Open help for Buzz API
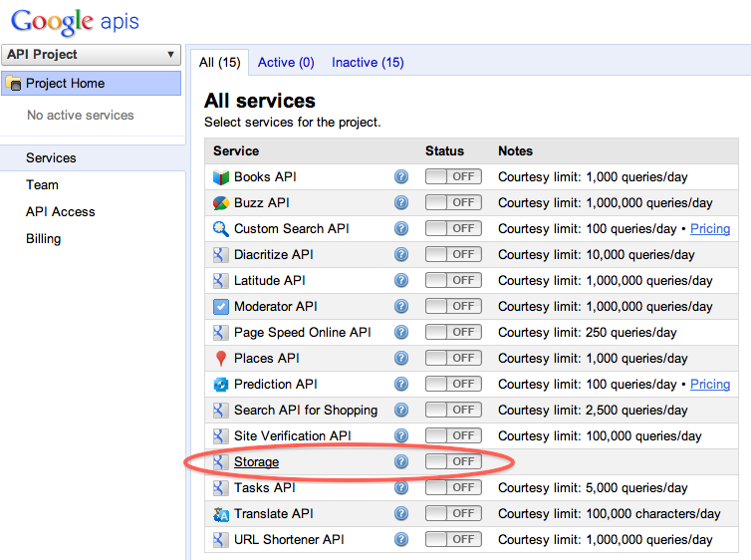 click(x=401, y=202)
